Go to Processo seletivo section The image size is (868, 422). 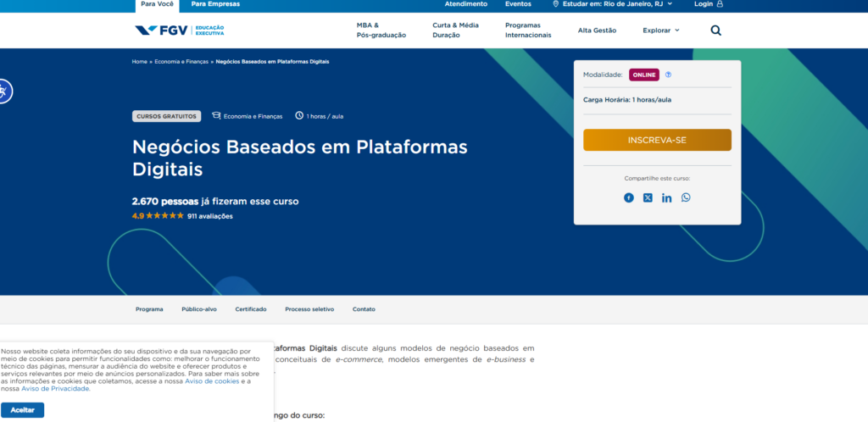(309, 309)
